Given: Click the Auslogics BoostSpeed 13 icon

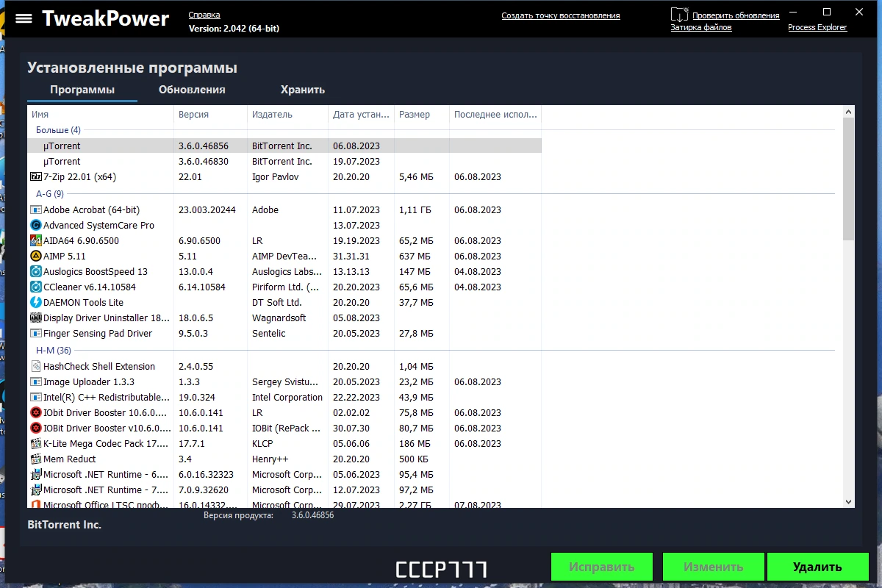Looking at the screenshot, I should tap(36, 272).
